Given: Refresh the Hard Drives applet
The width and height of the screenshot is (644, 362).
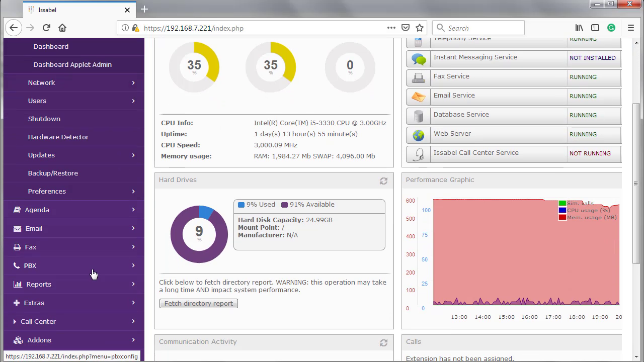Looking at the screenshot, I should (x=383, y=181).
